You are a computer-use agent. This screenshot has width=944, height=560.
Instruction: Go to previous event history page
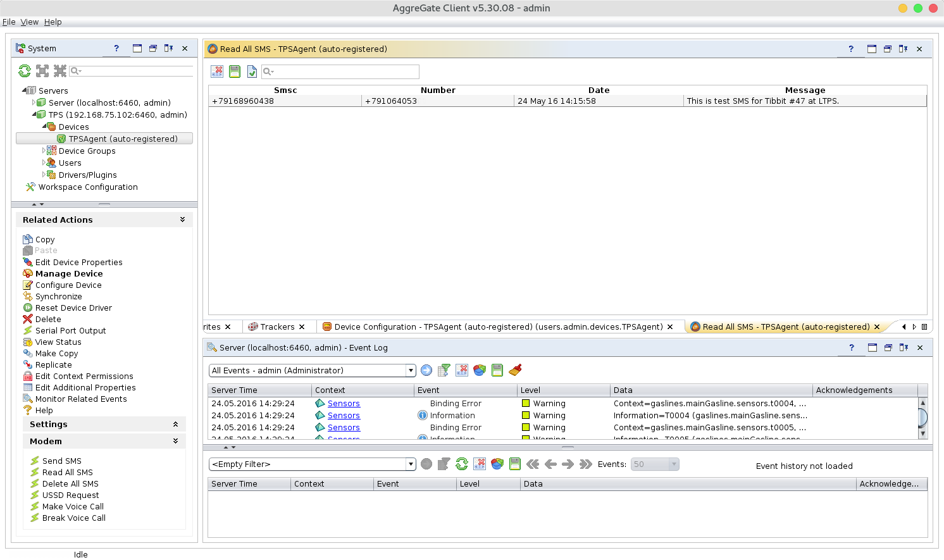(x=550, y=464)
